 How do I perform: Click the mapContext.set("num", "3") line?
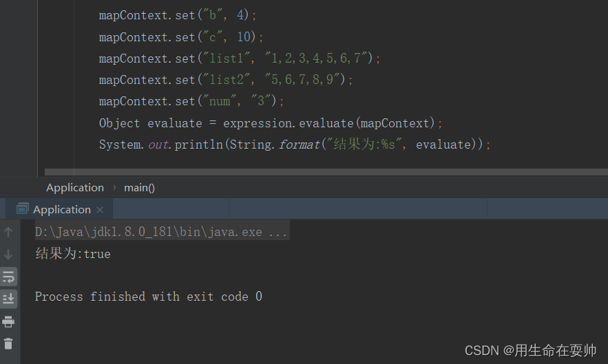coord(191,101)
